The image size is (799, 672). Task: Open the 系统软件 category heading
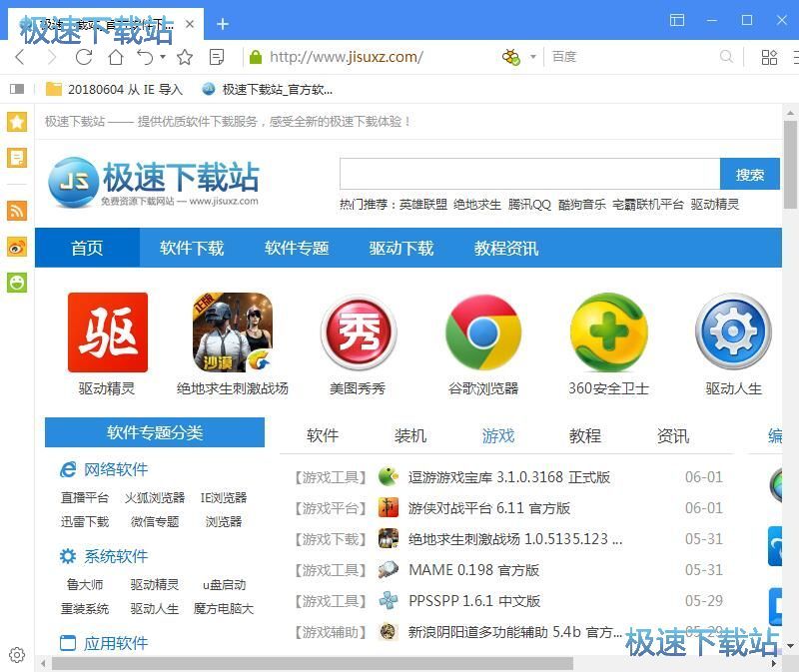pos(104,556)
